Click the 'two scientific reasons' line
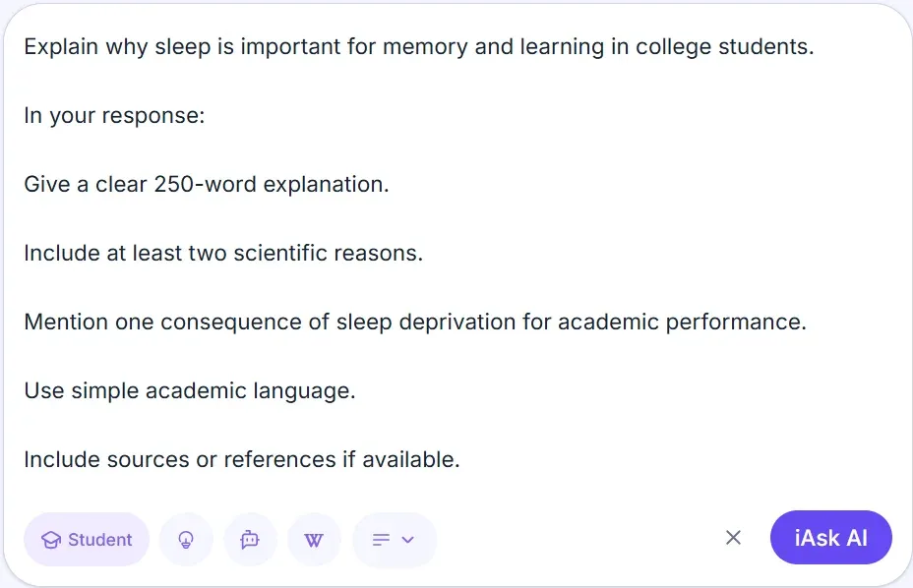Screen dimensions: 913x588 coord(295,253)
